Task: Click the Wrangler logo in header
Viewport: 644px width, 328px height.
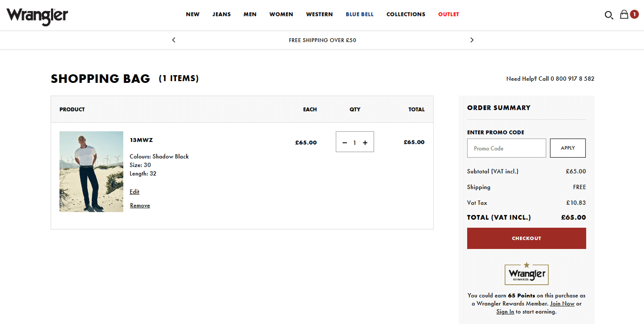Action: tap(37, 16)
